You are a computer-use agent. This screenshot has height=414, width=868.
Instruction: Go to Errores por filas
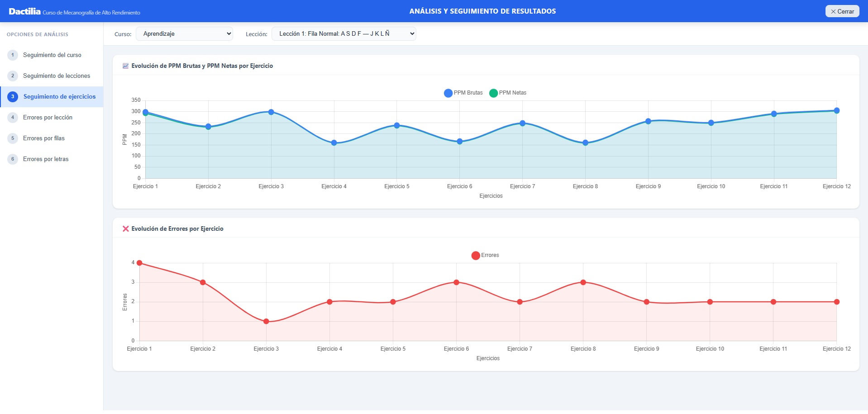pos(52,138)
